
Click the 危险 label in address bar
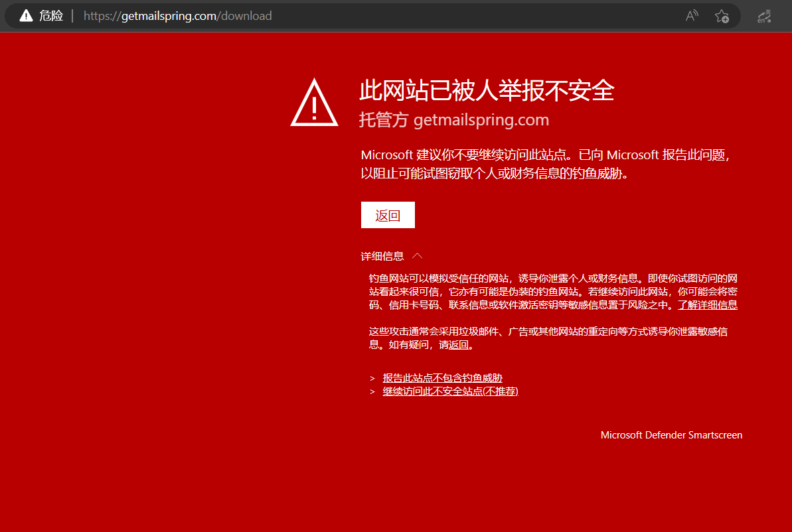(x=51, y=16)
